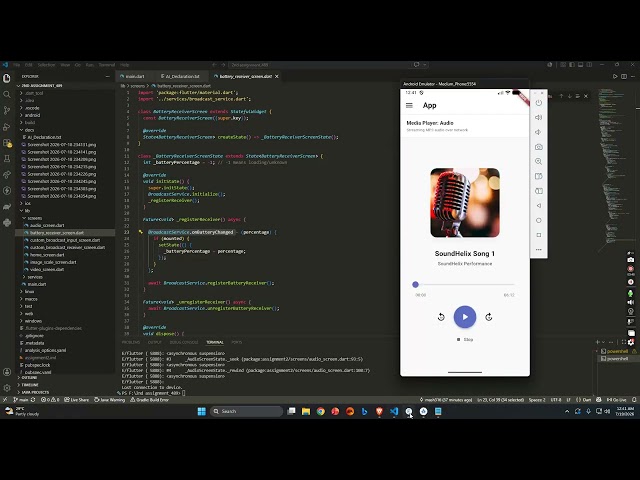Click the split editor icon
The image size is (640, 480).
[x=624, y=76]
